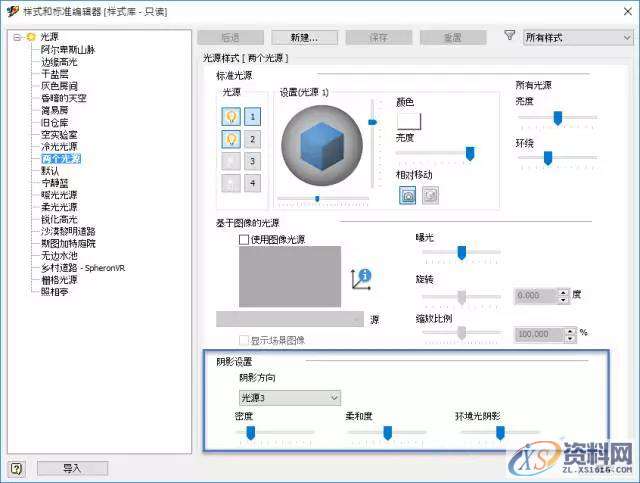Image resolution: width=640 pixels, height=483 pixels.
Task: Select 乡村道路 - SpheronVR style
Action: [83, 268]
